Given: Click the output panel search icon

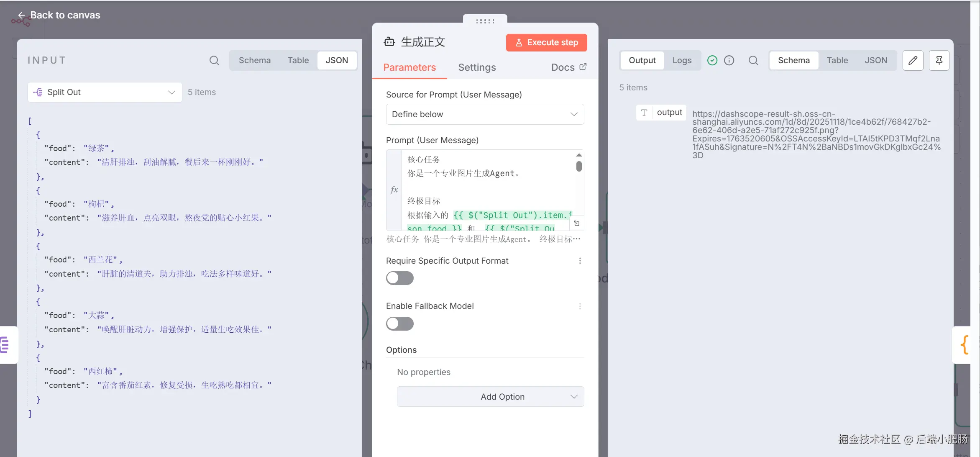Looking at the screenshot, I should [753, 60].
